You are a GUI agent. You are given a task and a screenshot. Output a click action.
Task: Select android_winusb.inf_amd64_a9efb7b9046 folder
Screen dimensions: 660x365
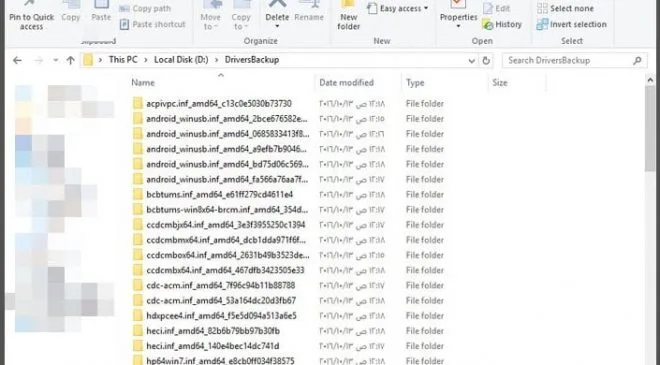click(226, 149)
